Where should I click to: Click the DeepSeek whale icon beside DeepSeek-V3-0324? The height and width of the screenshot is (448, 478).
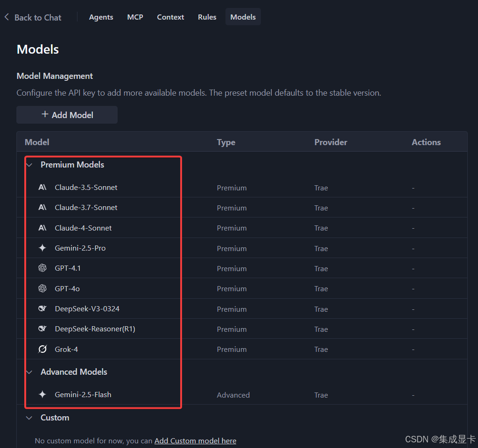42,308
